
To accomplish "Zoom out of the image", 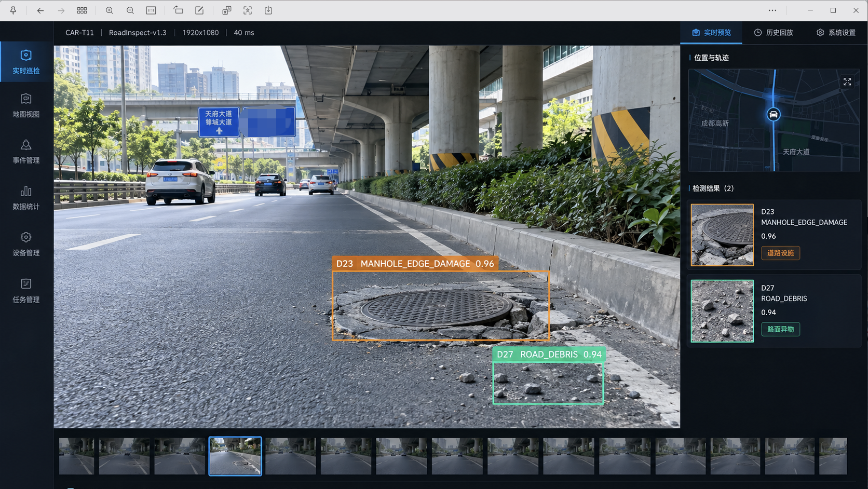I will [x=130, y=10].
